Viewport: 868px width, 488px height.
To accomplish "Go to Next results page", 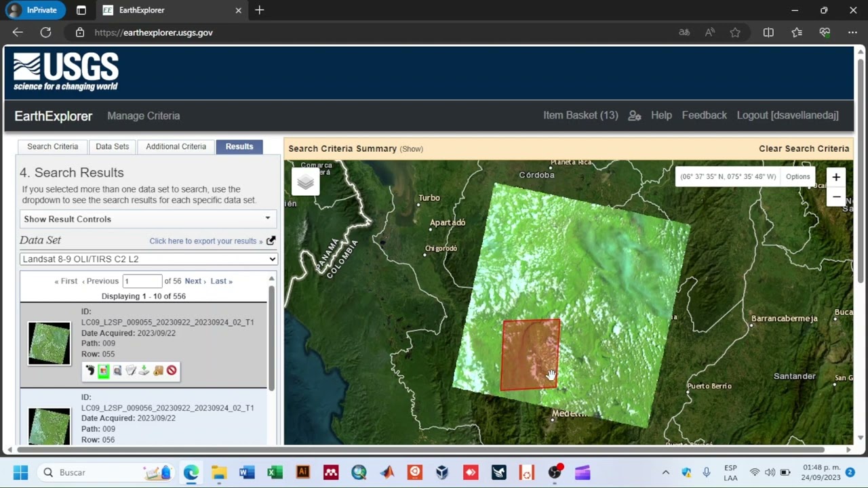I will (195, 281).
